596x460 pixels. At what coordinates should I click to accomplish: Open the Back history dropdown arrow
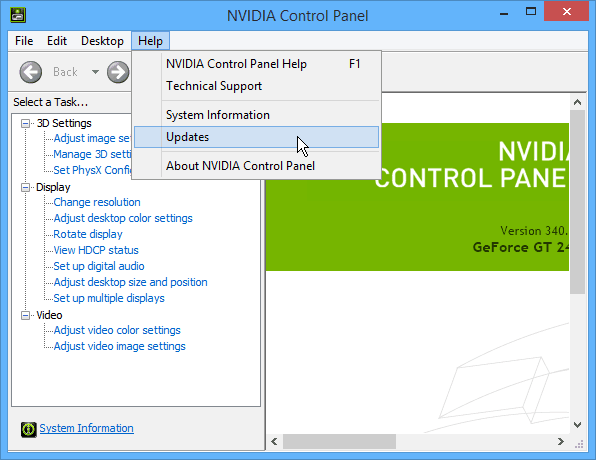(95, 71)
